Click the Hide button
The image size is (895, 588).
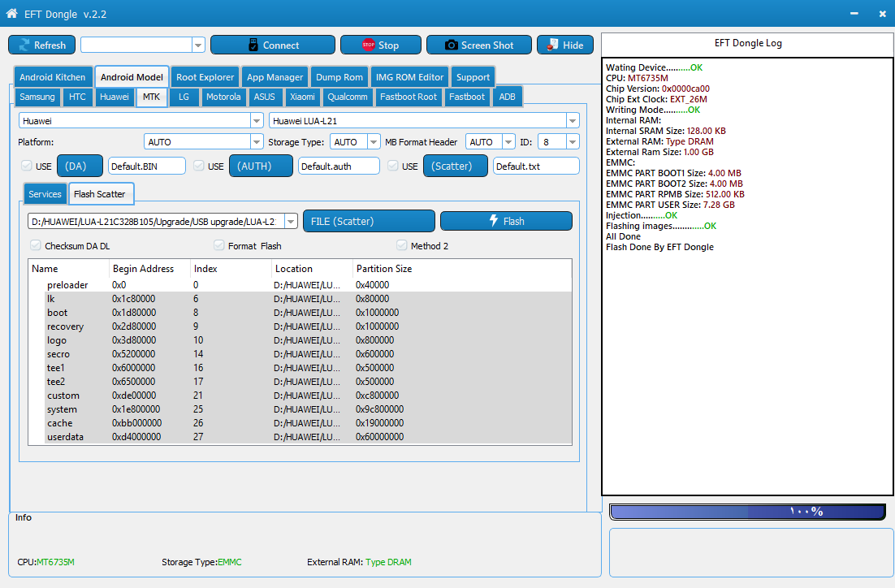[x=565, y=45]
